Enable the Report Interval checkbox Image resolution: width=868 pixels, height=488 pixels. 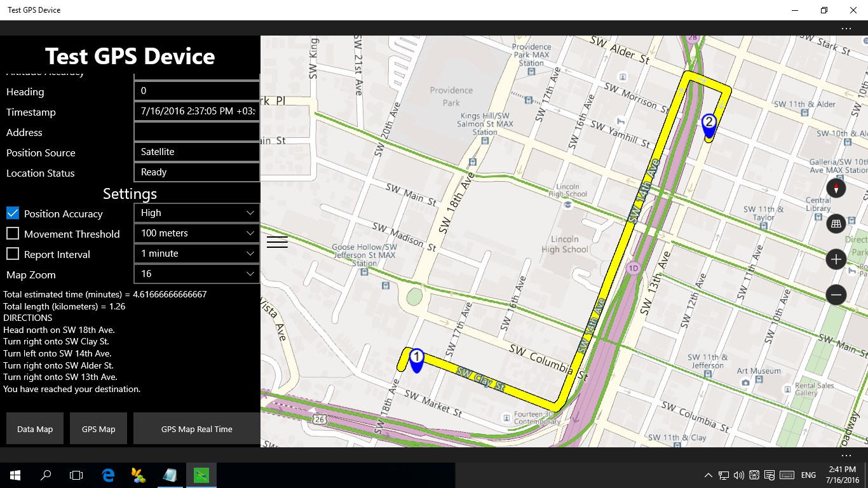pos(12,254)
